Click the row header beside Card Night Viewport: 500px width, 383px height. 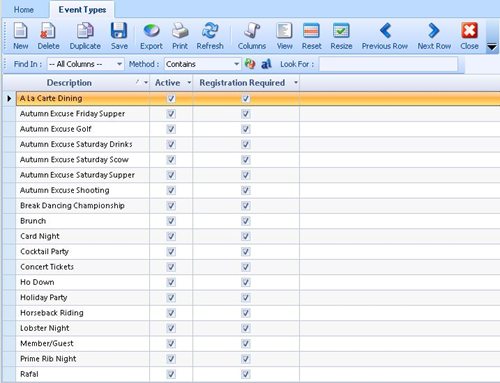coord(9,236)
